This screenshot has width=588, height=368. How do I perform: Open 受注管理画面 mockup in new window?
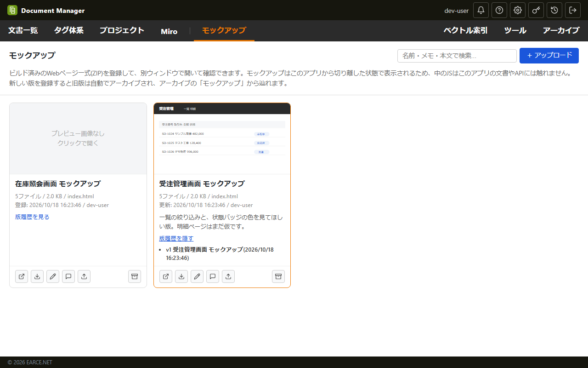tap(166, 276)
